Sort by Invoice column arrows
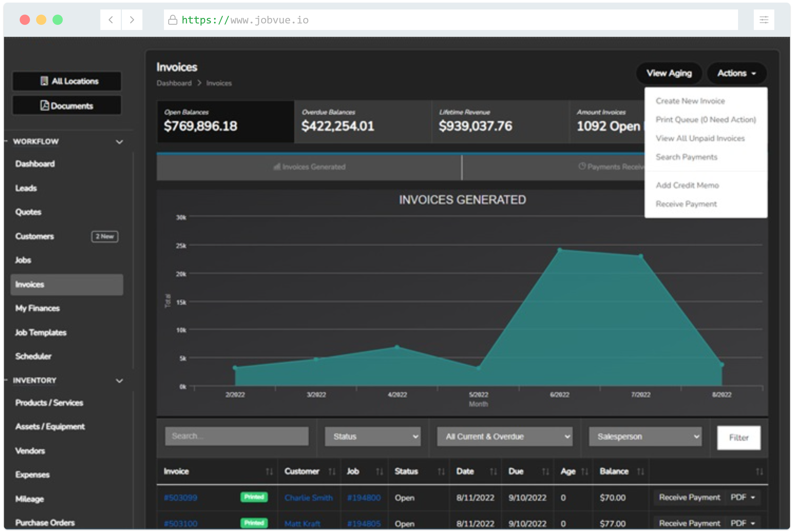The width and height of the screenshot is (794, 532). 269,472
